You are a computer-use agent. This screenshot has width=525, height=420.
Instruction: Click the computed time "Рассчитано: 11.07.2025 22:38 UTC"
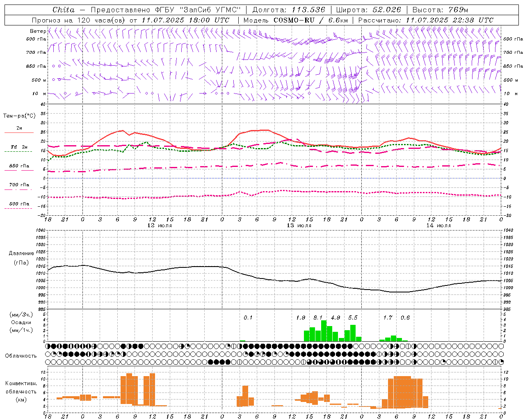pyautogui.click(x=426, y=20)
